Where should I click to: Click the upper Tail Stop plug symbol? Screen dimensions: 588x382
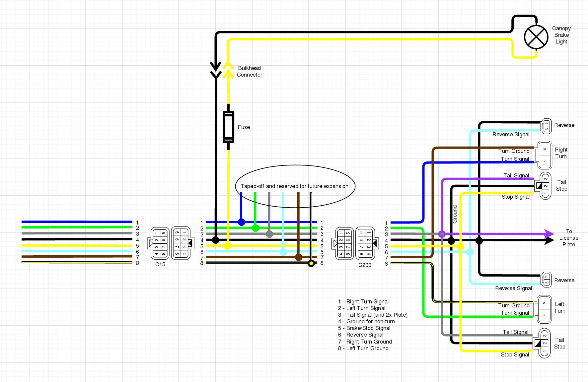(543, 186)
